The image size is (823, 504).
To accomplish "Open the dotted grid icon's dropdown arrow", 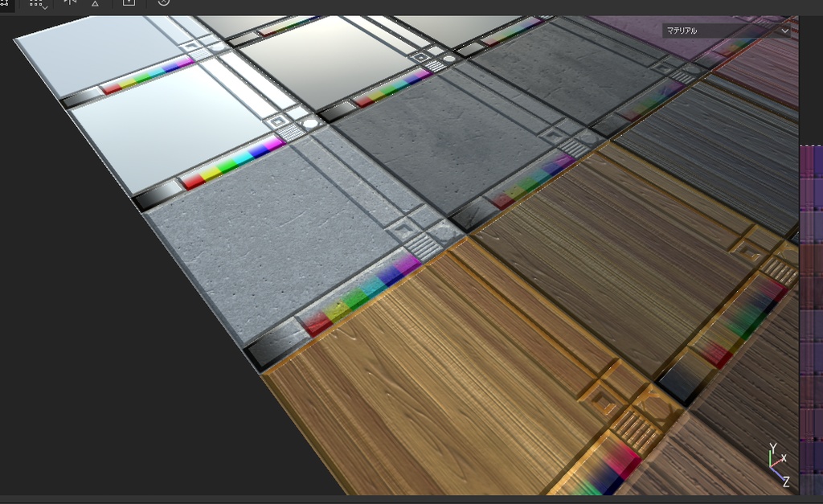I will point(45,8).
